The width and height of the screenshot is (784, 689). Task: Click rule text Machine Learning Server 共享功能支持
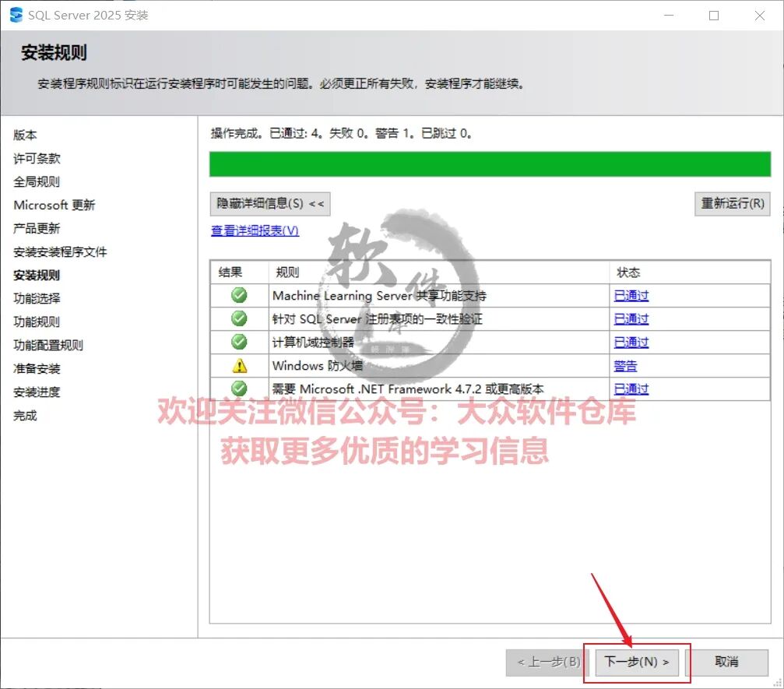pos(379,296)
